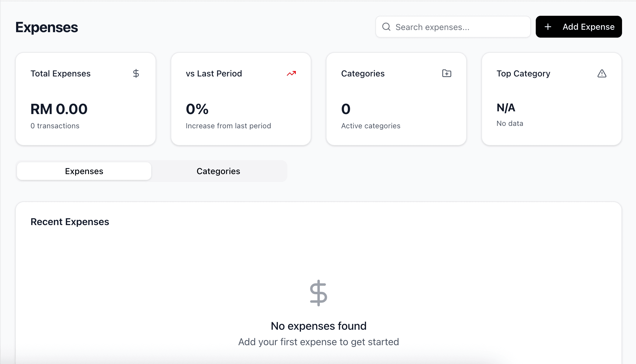Click the Recent Expenses heading
This screenshot has height=364, width=636.
pyautogui.click(x=70, y=222)
